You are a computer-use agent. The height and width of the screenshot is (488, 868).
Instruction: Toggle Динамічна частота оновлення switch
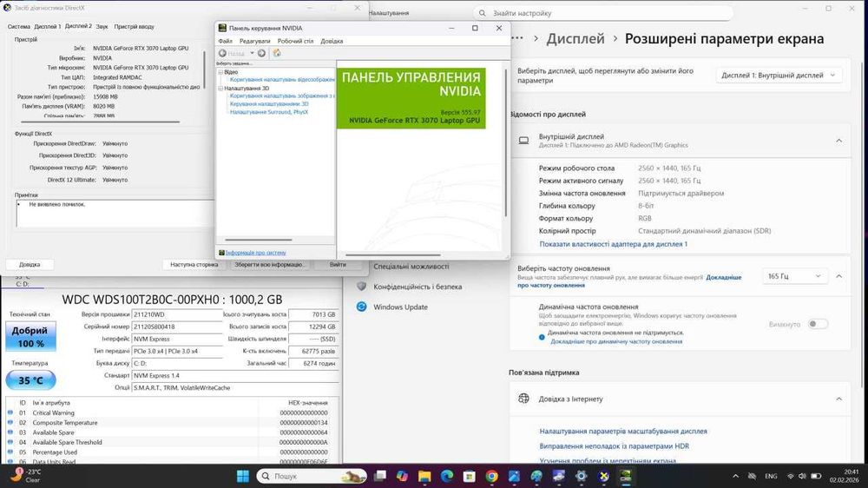pos(818,324)
